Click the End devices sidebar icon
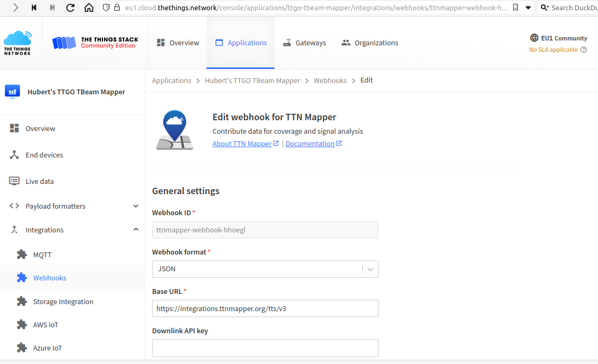Viewport: 598px width, 364px height. pyautogui.click(x=14, y=155)
